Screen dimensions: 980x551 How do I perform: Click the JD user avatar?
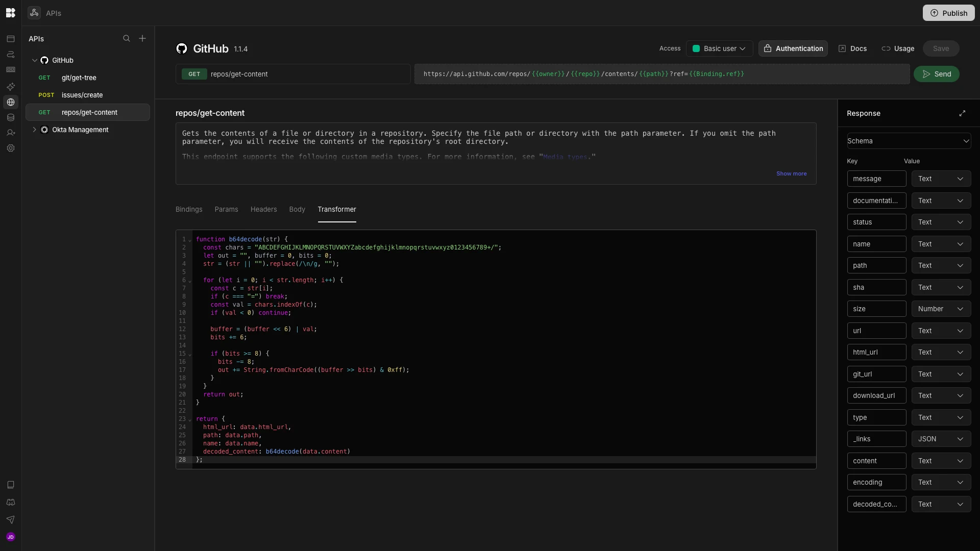11,537
